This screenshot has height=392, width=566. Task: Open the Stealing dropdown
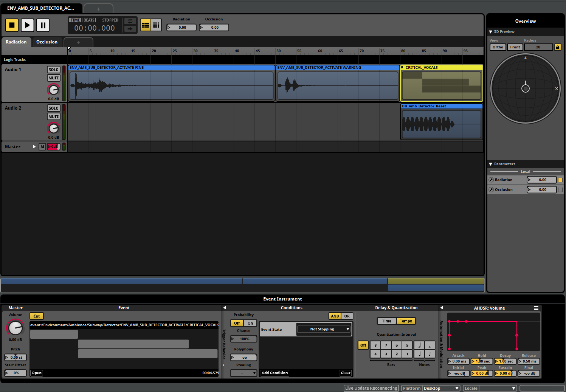[244, 373]
